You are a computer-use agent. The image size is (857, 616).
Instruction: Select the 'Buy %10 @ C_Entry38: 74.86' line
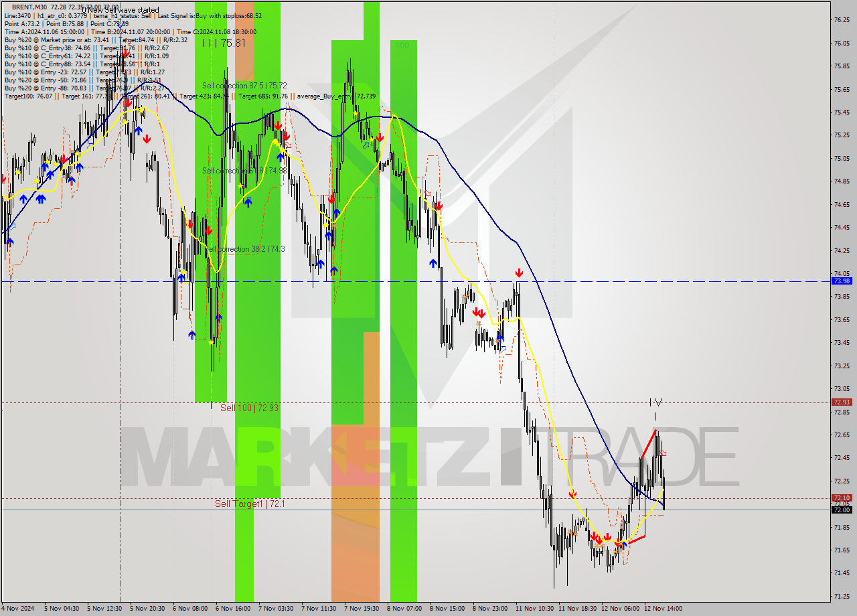pos(86,48)
